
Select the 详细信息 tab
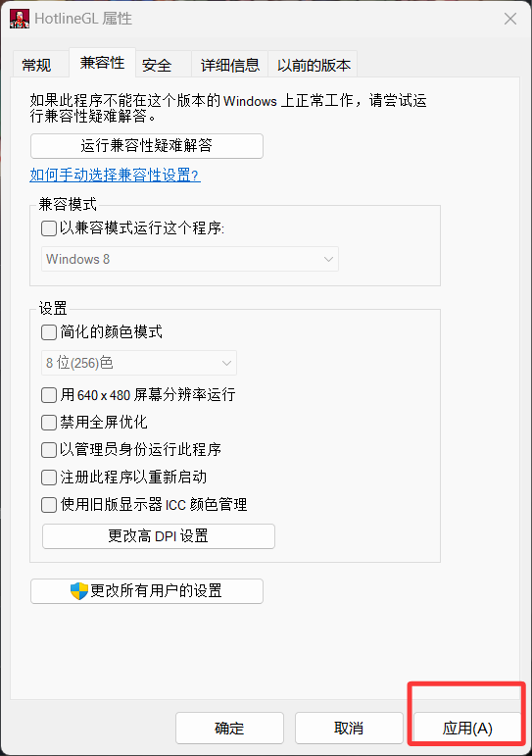230,65
